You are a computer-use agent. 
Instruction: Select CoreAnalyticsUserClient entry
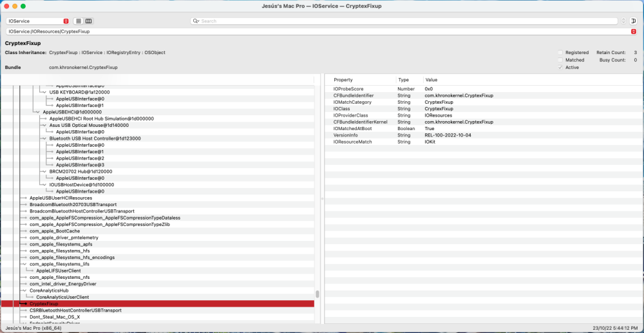point(62,297)
